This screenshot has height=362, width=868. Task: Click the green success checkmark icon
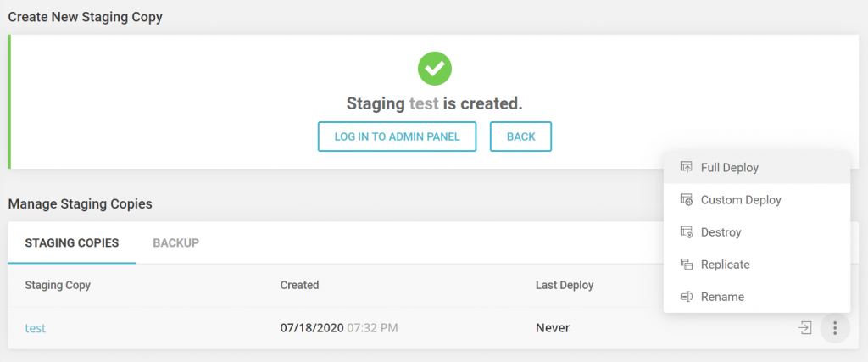pos(435,68)
